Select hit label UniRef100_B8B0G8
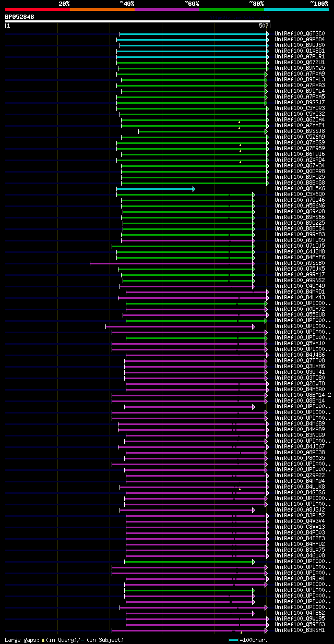This screenshot has height=644, width=334. coord(300,183)
